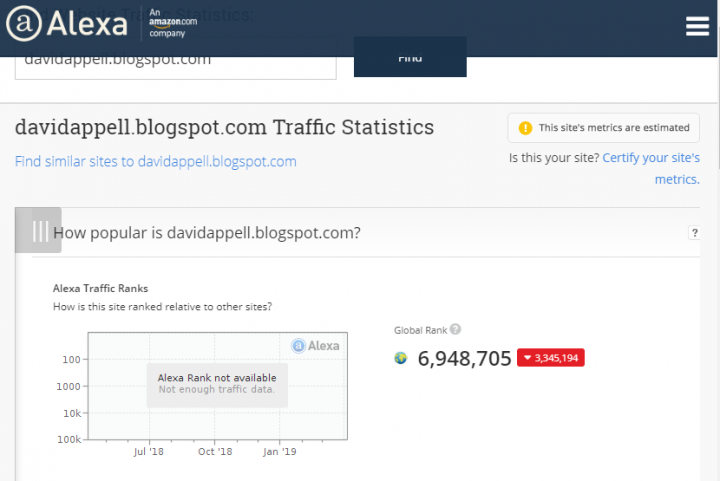
Task: Follow the Certify your site's metrics link
Action: pos(653,168)
